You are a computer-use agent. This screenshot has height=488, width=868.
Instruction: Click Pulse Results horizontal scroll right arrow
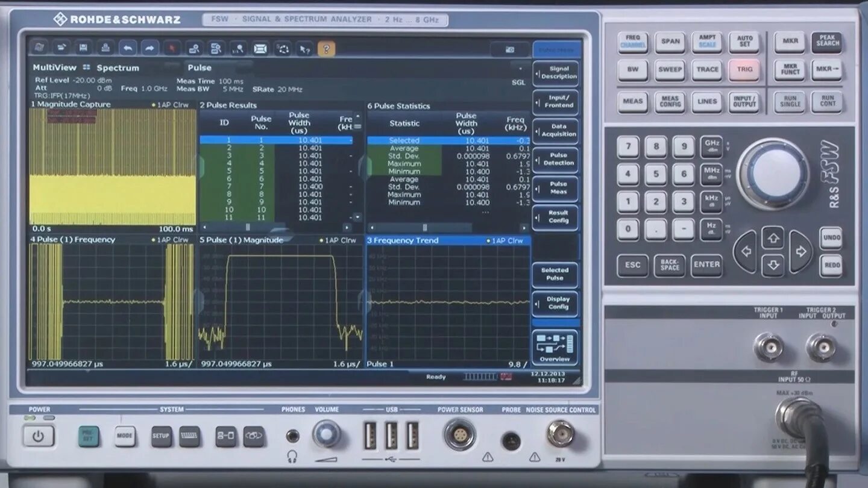click(347, 228)
